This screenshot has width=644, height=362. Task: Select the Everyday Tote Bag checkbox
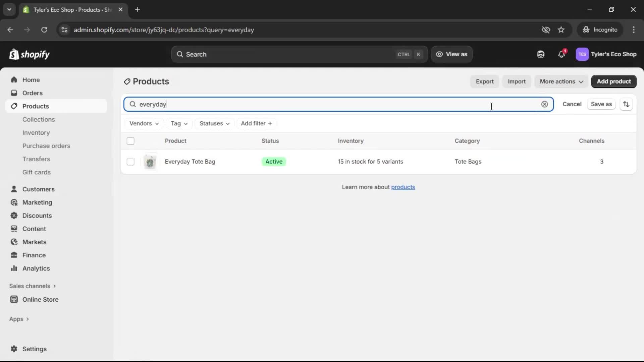click(x=130, y=162)
